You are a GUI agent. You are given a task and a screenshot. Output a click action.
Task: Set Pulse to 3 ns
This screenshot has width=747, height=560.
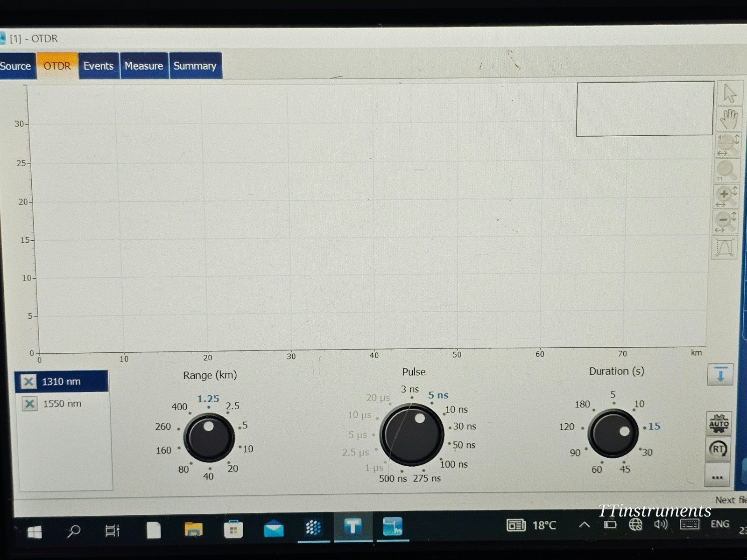click(x=410, y=389)
